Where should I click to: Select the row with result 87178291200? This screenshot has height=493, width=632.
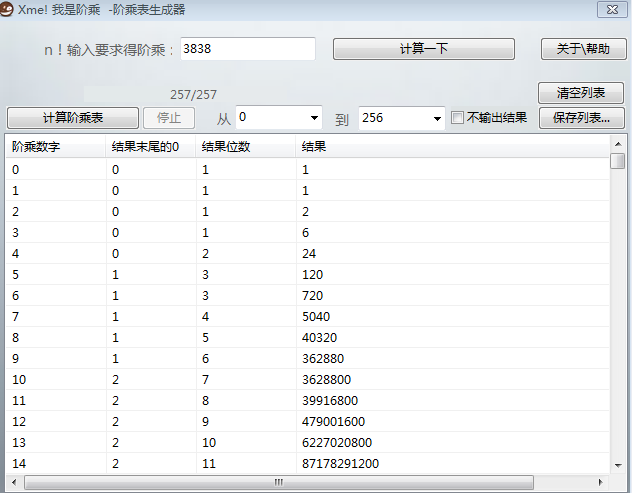pos(307,463)
